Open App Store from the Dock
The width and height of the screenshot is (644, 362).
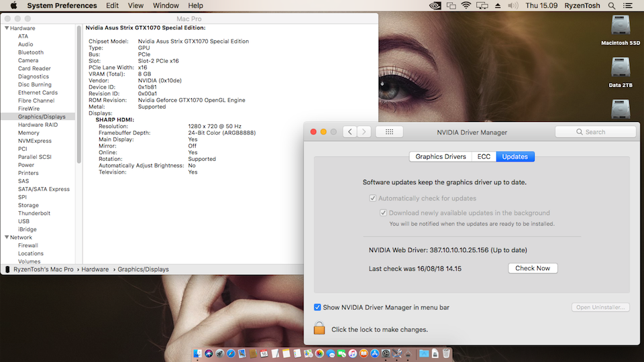point(375,353)
